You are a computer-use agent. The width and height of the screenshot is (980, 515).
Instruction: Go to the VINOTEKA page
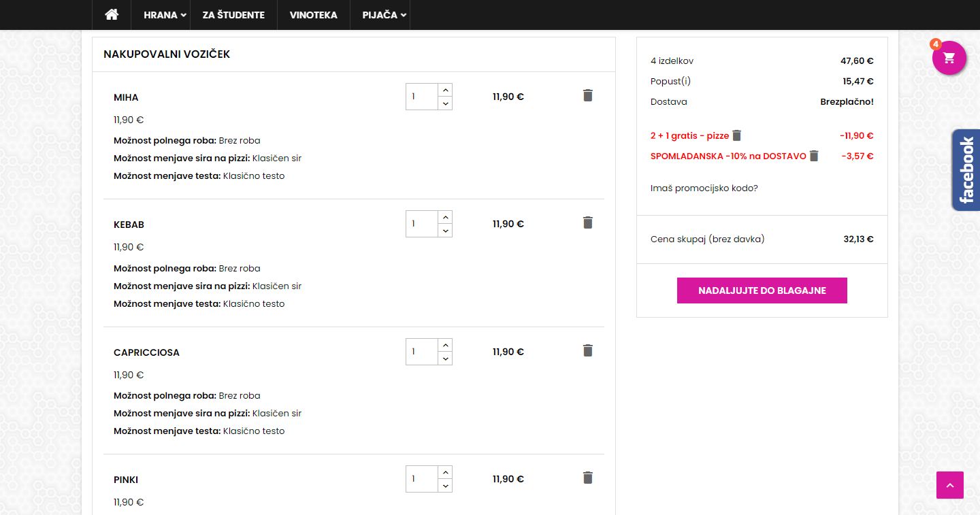tap(313, 15)
